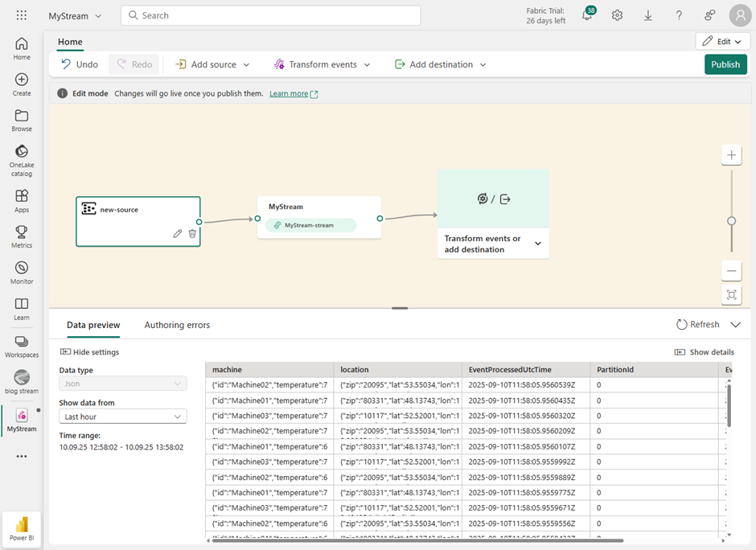Open the Show data from Last hour dropdown
The width and height of the screenshot is (756, 550).
pyautogui.click(x=123, y=417)
